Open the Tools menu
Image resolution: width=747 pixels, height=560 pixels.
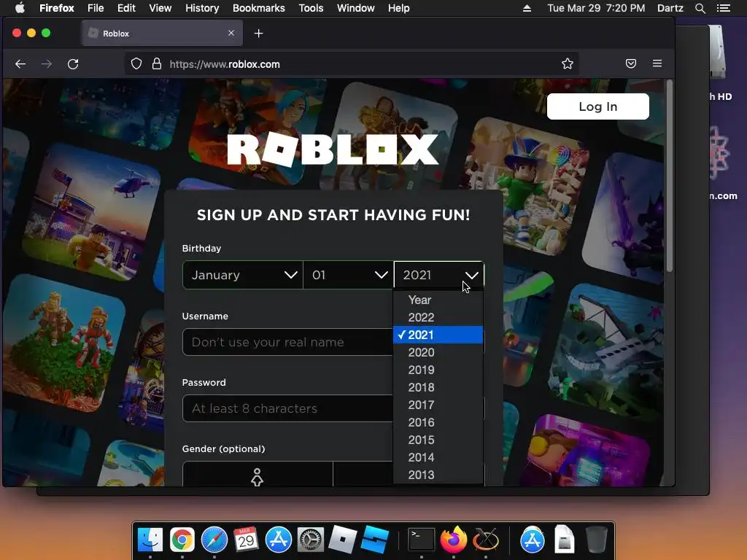[311, 8]
